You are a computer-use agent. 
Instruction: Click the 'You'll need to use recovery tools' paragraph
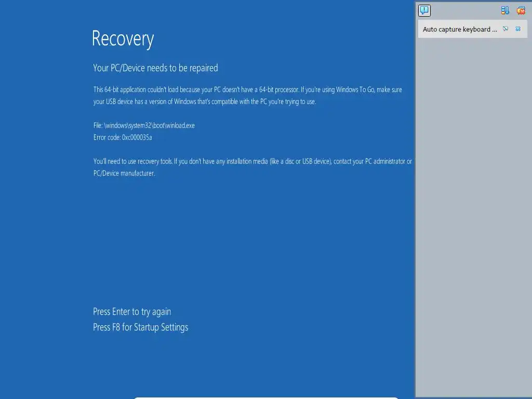[252, 167]
